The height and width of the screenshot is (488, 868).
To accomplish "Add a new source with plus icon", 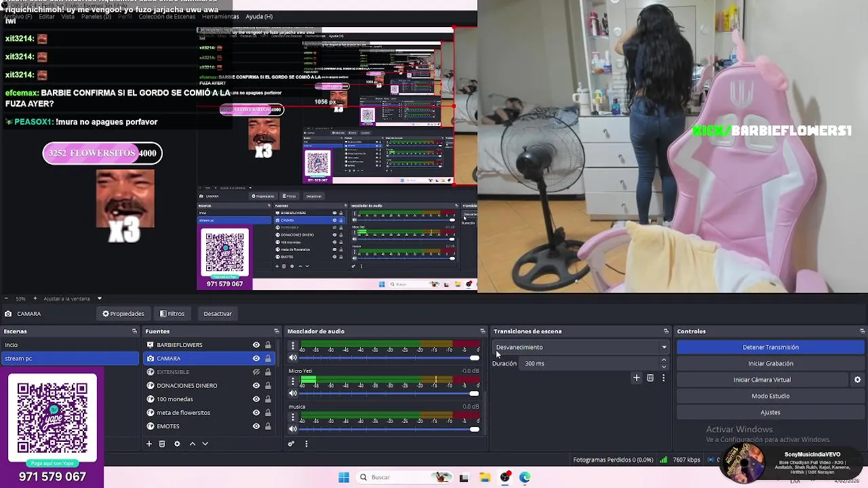I will tap(149, 444).
